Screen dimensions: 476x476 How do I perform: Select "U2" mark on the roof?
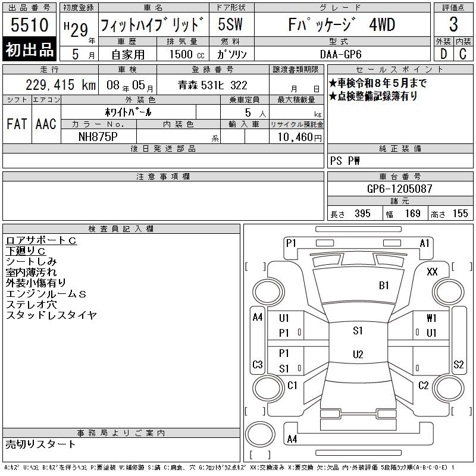358,354
